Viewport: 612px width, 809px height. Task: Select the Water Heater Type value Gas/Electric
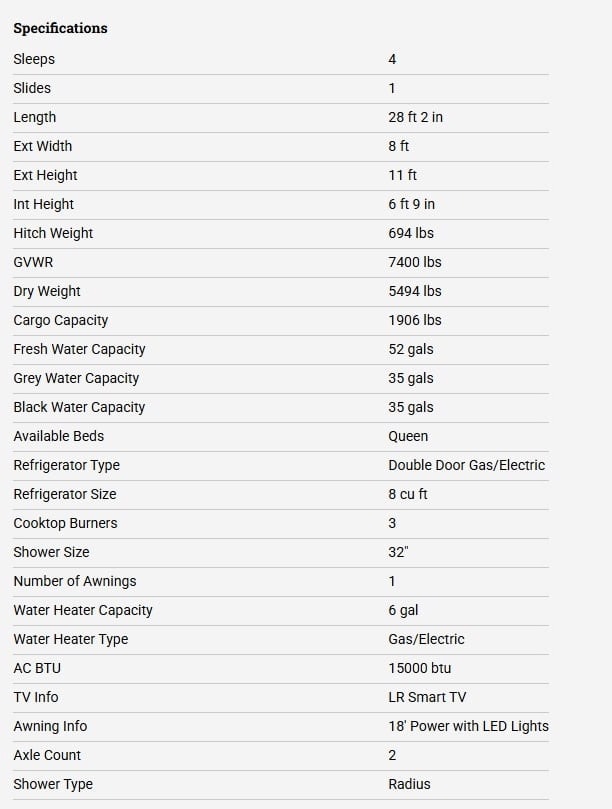[x=426, y=639]
